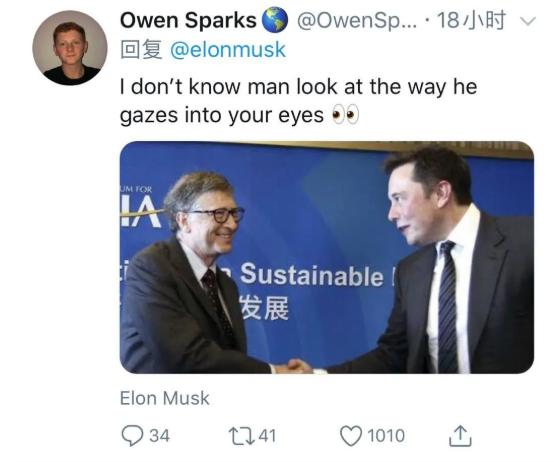Open the Owen Sparks display name

point(188,20)
